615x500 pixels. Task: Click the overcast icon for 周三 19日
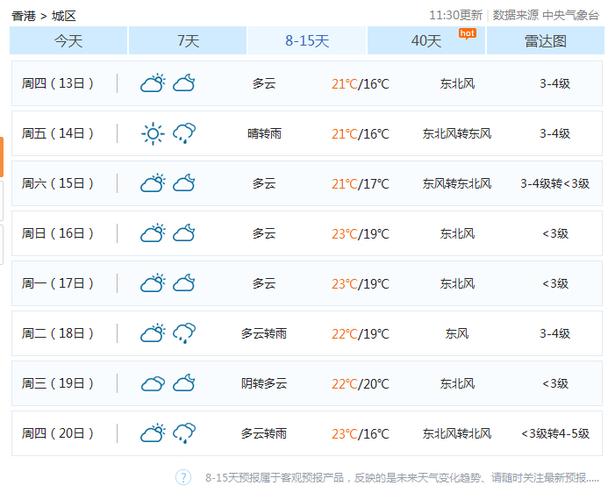(x=153, y=384)
